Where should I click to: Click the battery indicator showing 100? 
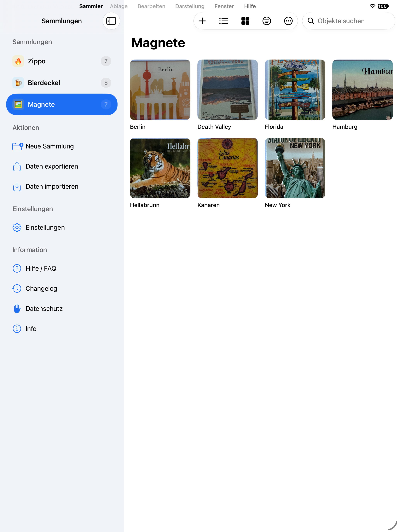point(383,6)
